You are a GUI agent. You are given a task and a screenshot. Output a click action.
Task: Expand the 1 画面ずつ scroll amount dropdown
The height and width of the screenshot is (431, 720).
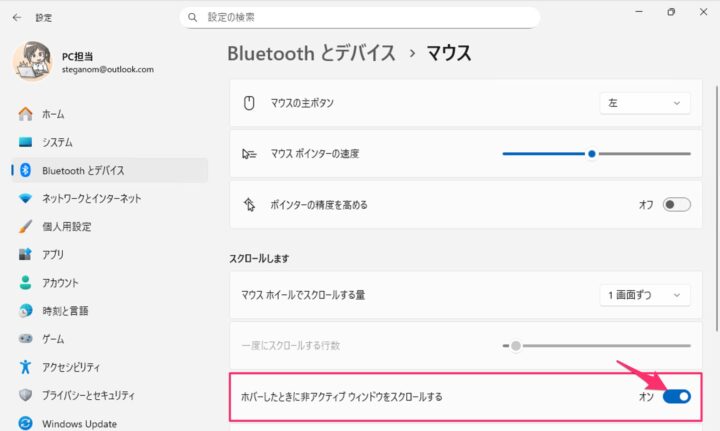[645, 295]
